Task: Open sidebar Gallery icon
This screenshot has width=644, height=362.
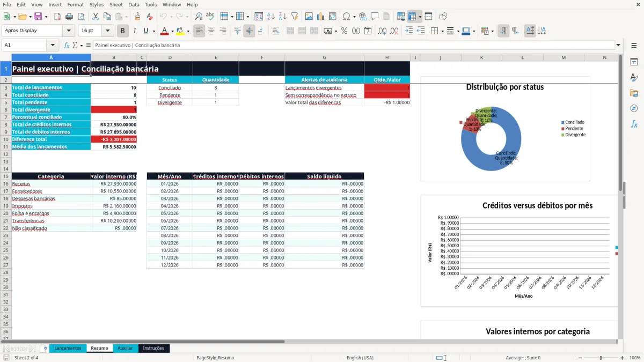Action: pyautogui.click(x=634, y=93)
